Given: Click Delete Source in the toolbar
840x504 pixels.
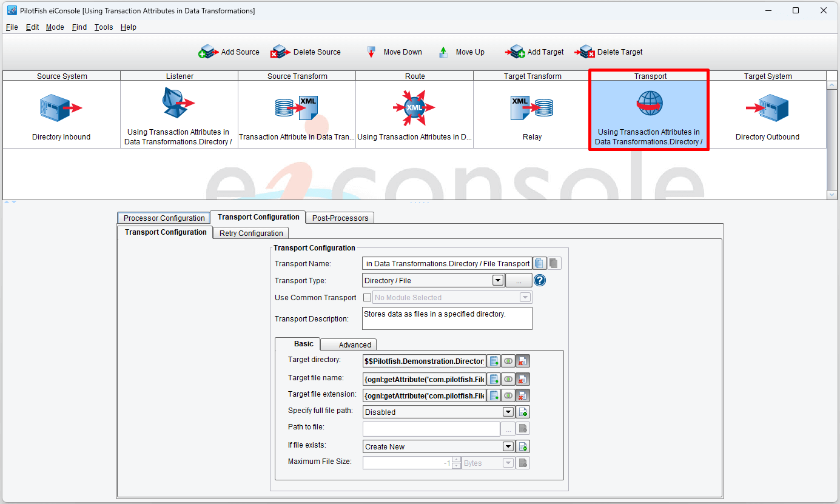Looking at the screenshot, I should click(305, 52).
